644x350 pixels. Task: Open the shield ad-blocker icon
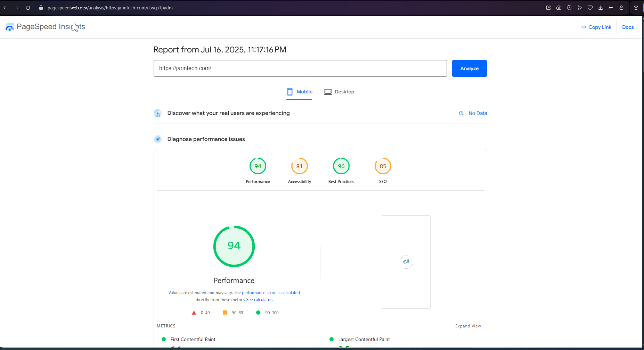click(569, 8)
